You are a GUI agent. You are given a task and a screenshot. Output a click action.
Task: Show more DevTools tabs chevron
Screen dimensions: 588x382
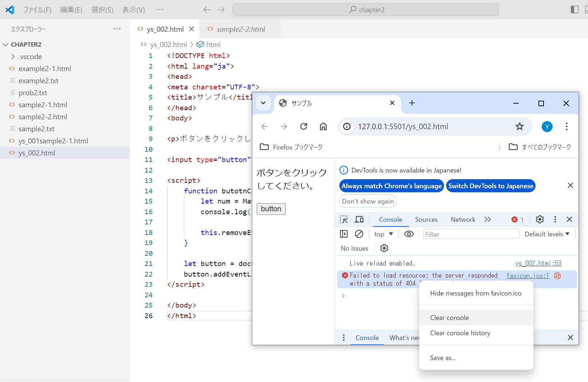(487, 219)
